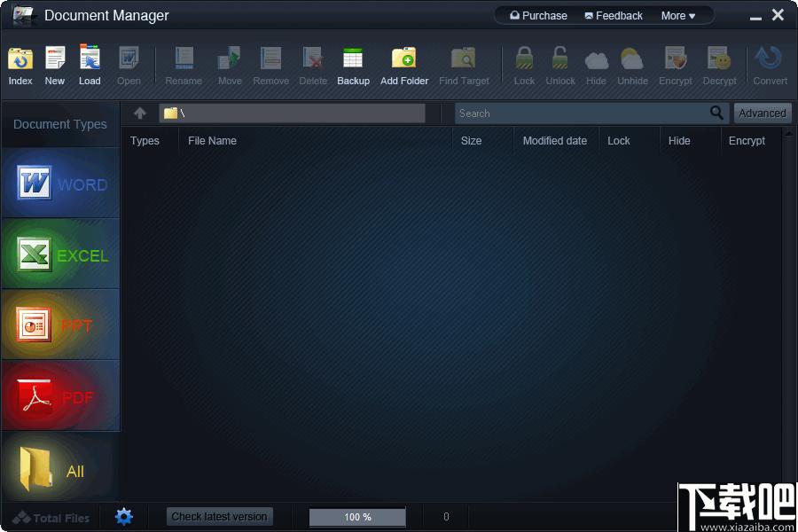The height and width of the screenshot is (532, 798).
Task: Sort by Size column header
Action: [x=472, y=140]
